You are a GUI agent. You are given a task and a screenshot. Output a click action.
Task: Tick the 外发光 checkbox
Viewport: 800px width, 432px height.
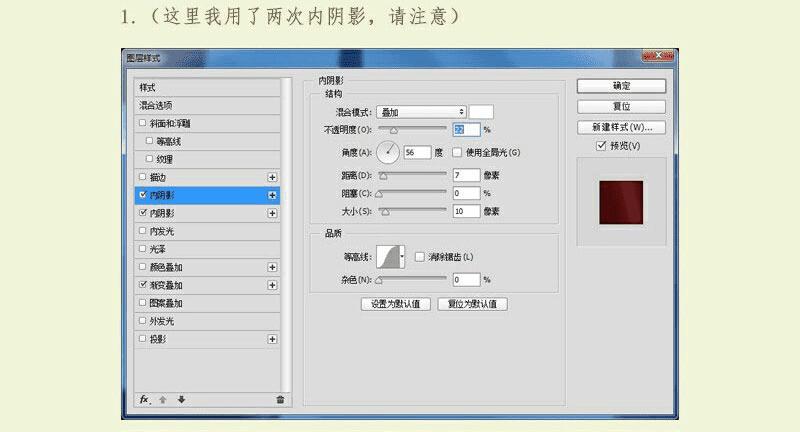(x=142, y=320)
